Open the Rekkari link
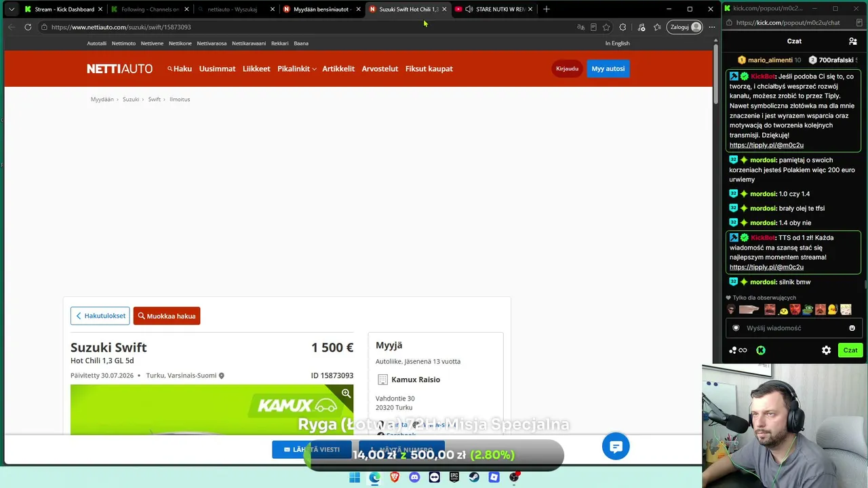Viewport: 868px width, 488px height. coord(280,43)
